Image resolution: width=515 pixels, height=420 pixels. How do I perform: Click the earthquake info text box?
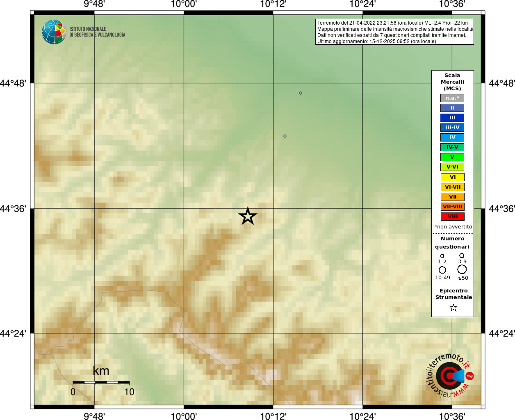[394, 32]
